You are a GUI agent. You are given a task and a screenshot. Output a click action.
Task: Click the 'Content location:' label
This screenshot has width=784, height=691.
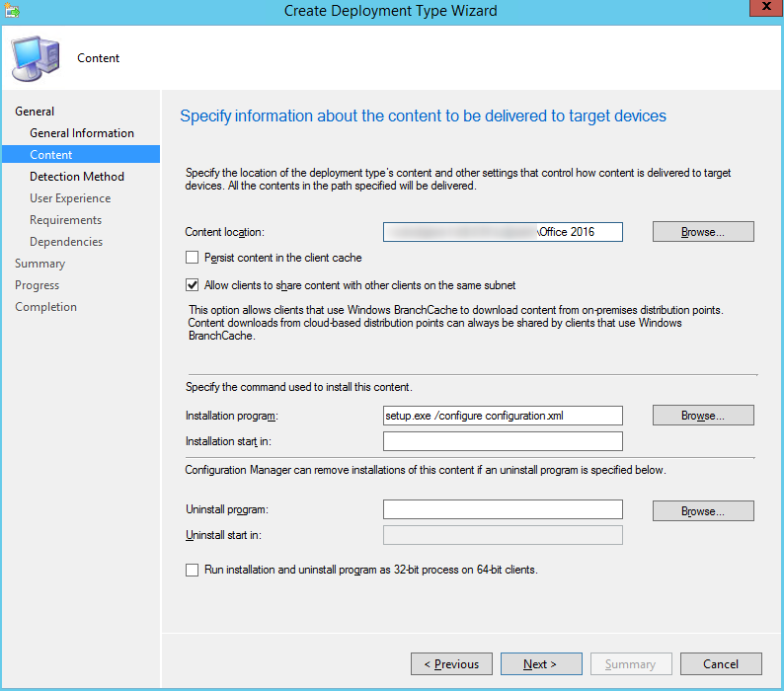[x=224, y=232]
